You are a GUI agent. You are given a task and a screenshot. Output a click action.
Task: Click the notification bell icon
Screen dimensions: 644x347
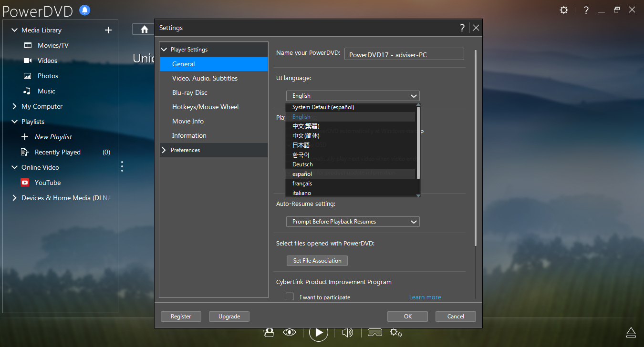84,10
